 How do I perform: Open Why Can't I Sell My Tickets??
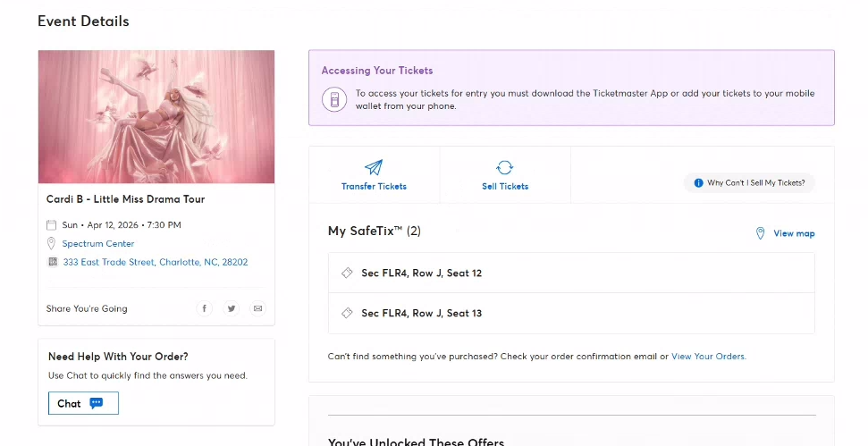(749, 182)
